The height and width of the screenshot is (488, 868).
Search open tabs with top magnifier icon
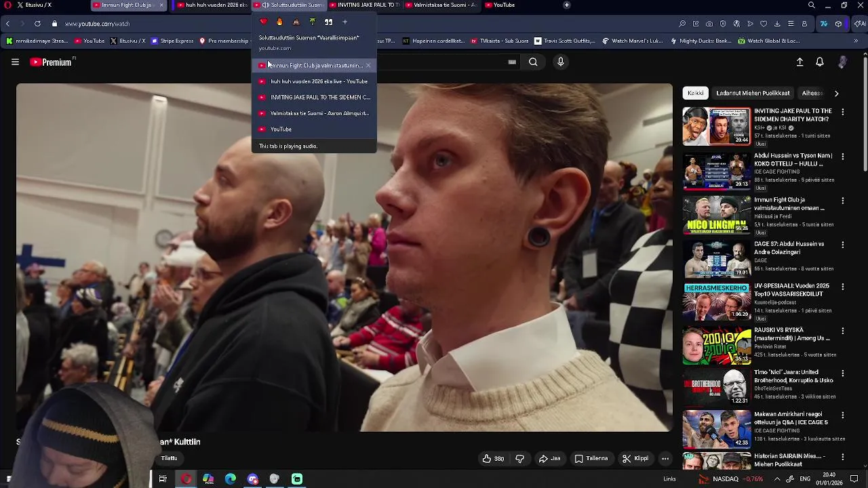point(811,5)
